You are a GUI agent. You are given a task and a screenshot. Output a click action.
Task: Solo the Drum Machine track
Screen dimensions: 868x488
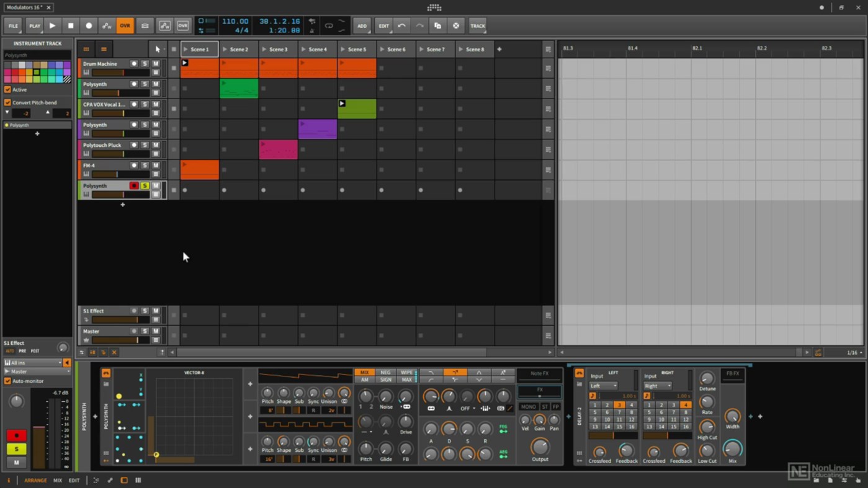click(145, 63)
